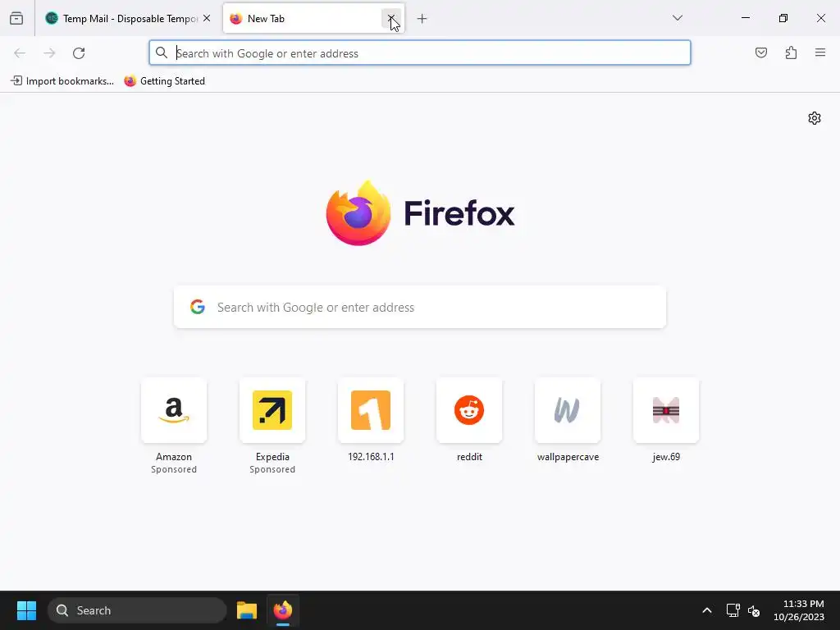This screenshot has height=630, width=840.
Task: Click the Firefox taskbar icon
Action: click(x=283, y=610)
